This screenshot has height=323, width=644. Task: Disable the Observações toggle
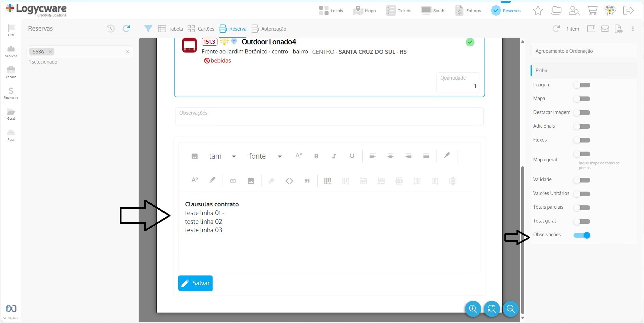pos(582,235)
